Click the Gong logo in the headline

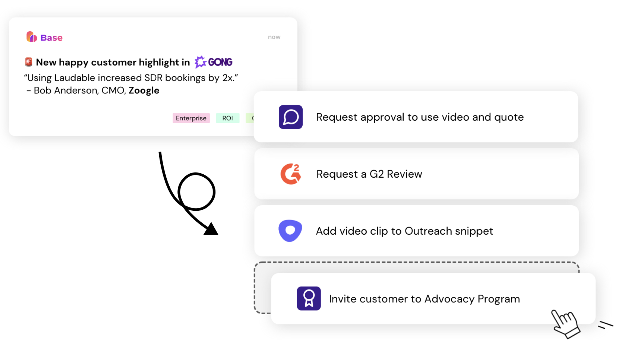[x=214, y=62]
